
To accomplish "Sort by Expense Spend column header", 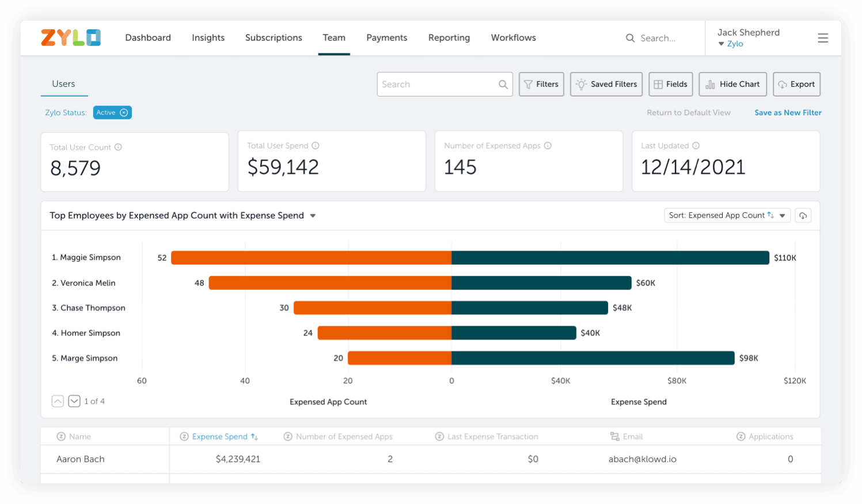I will coord(219,437).
